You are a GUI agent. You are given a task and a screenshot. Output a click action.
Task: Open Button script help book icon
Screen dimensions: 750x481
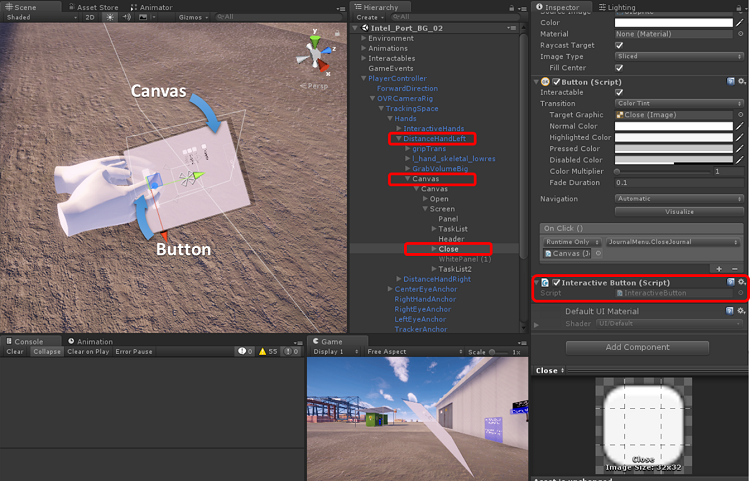[x=730, y=82]
